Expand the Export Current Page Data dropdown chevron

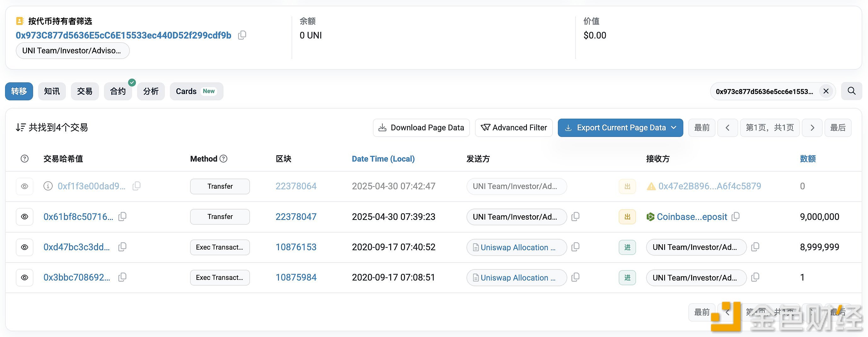point(674,127)
